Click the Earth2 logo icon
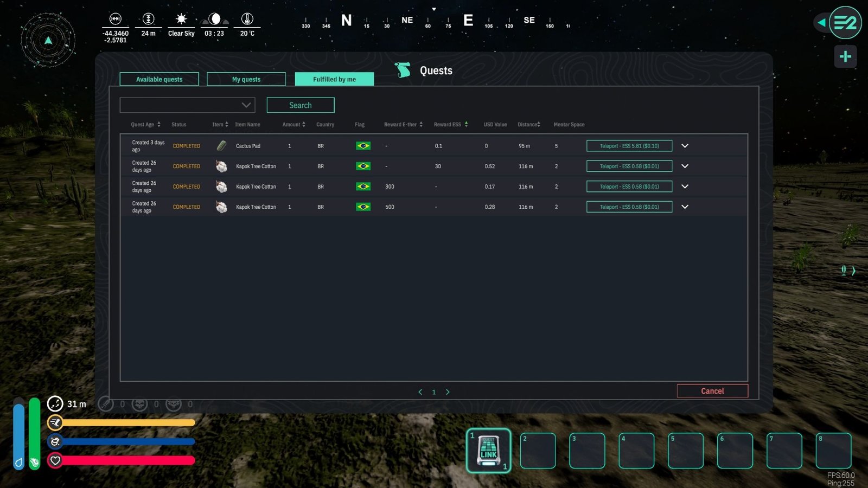This screenshot has height=488, width=868. tap(845, 23)
